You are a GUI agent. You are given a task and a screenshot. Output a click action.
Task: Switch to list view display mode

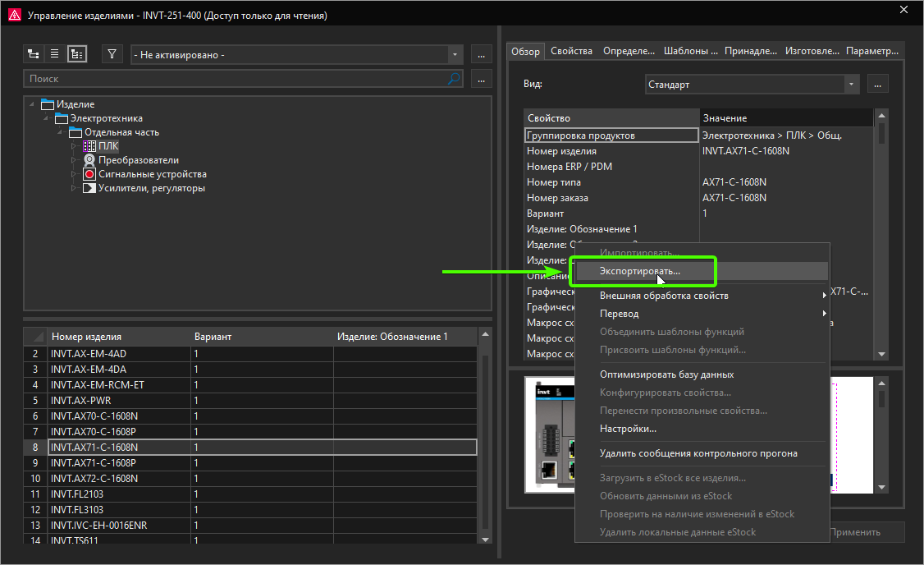tap(55, 54)
